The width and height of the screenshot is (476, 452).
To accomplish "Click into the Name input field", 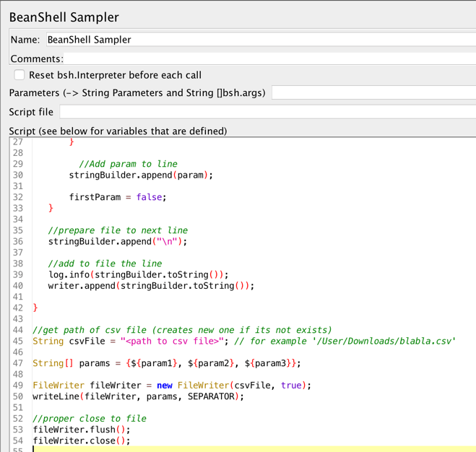I will [x=260, y=40].
